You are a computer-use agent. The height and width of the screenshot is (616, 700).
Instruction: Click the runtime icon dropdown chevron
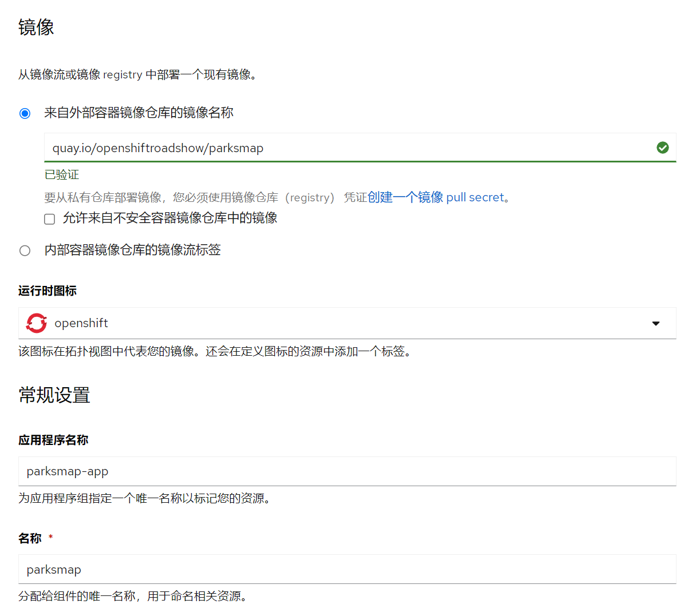(x=655, y=323)
